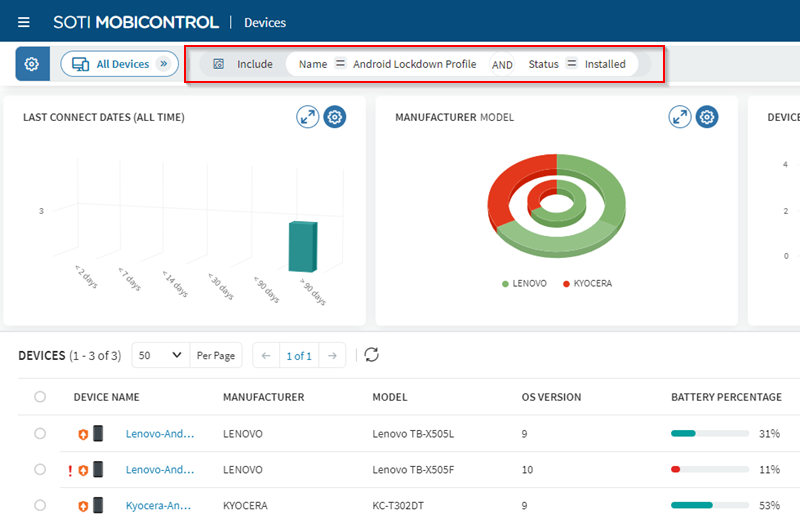Viewport: 800px width, 523px height.
Task: Expand the Last Connect Dates chart
Action: point(308,117)
